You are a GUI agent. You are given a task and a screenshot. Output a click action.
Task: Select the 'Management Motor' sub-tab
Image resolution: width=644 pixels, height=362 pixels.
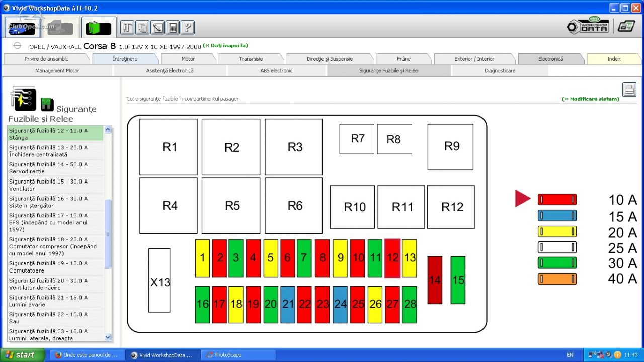pos(57,71)
